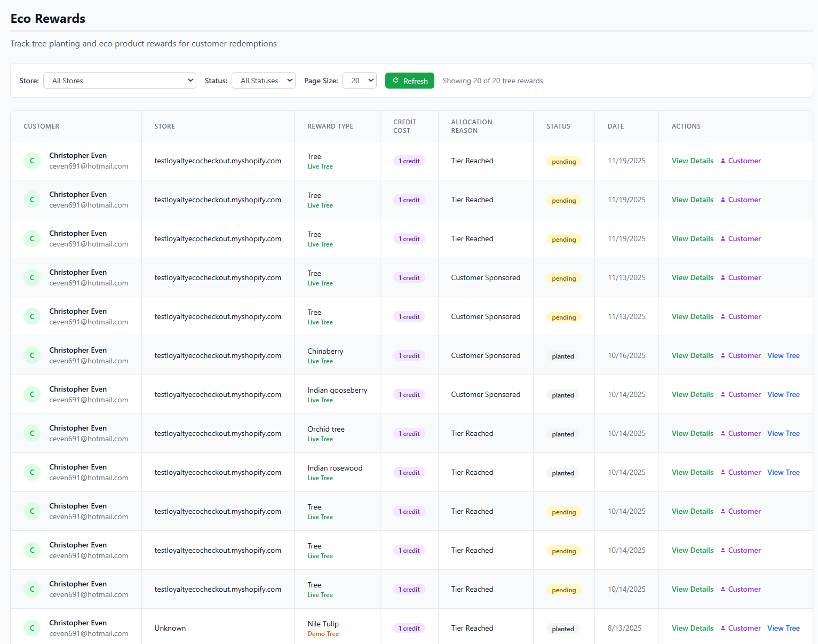Change the Page Size dropdown

359,80
